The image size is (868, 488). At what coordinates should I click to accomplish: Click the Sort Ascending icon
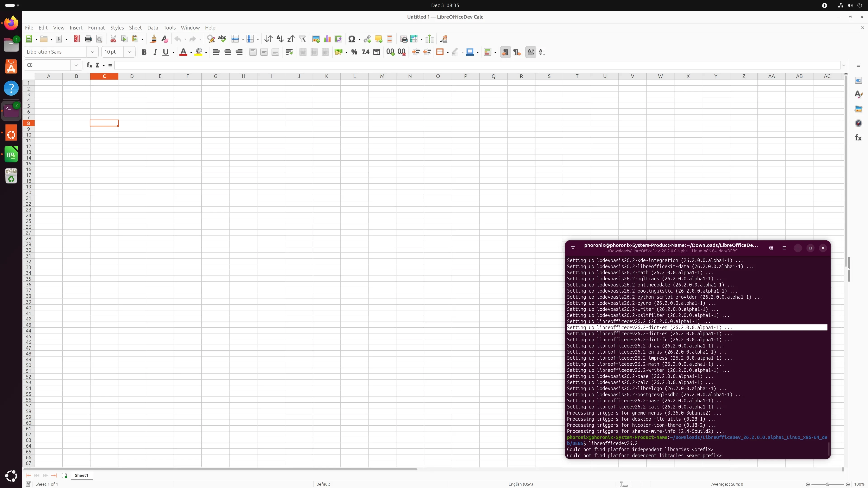pyautogui.click(x=280, y=39)
